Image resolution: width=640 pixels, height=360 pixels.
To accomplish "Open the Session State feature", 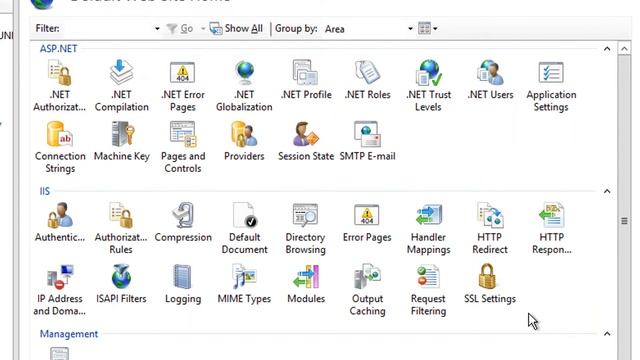I will [306, 141].
